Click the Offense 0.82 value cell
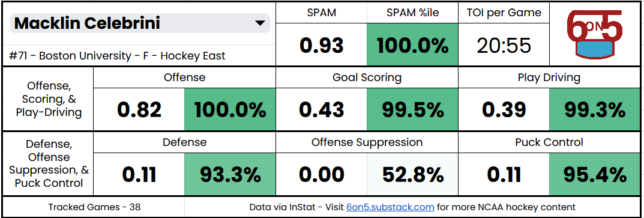Image resolution: width=644 pixels, height=218 pixels. tap(139, 109)
